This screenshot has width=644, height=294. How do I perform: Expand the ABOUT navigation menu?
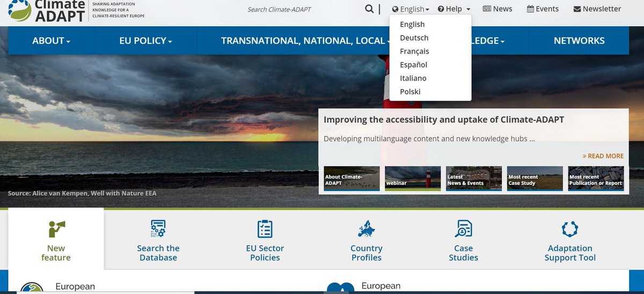[x=52, y=41]
